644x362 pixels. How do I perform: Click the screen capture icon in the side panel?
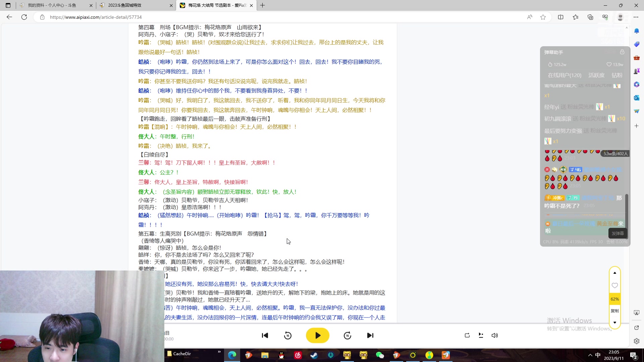[x=636, y=312]
